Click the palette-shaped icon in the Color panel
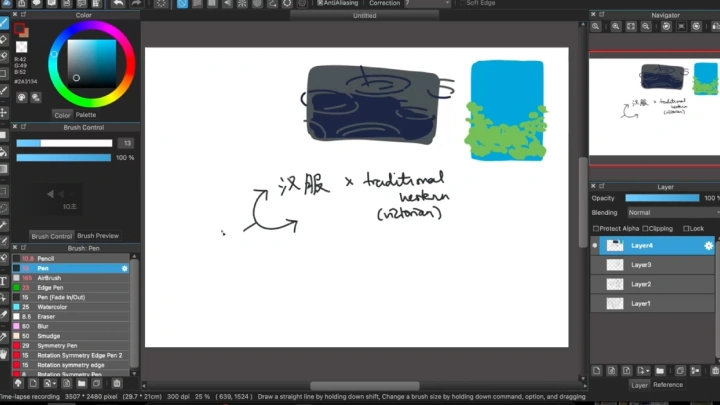The width and height of the screenshot is (720, 405). coord(22,97)
